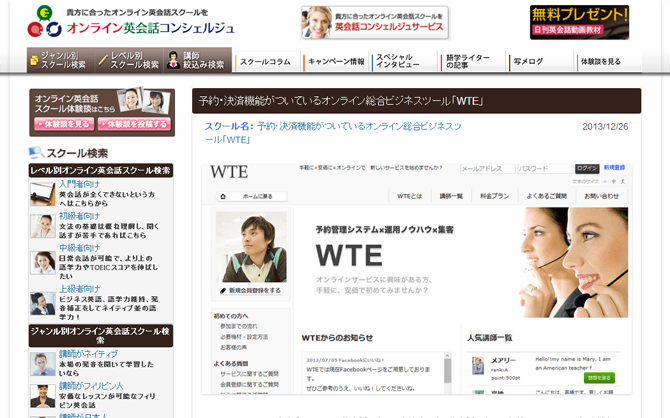
Task: Click the dark article title bar WTE
Action: (x=417, y=101)
